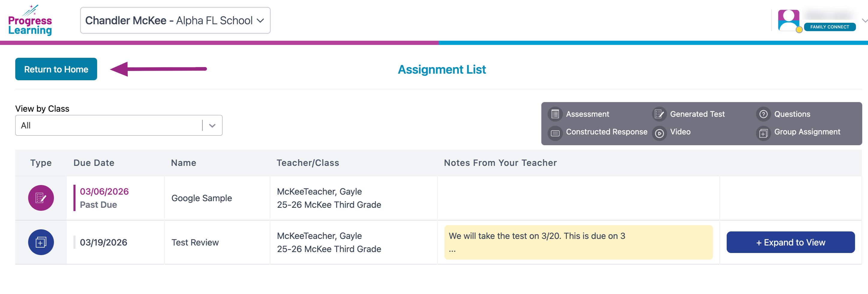Open the Chandler McKee student selector dropdown
The height and width of the screenshot is (294, 868).
pos(175,21)
